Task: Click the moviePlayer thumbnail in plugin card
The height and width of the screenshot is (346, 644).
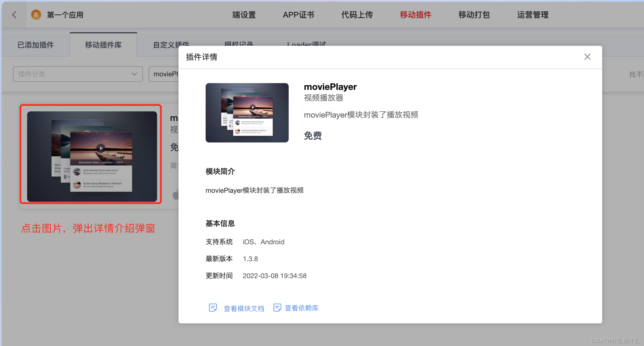Action: tap(92, 156)
